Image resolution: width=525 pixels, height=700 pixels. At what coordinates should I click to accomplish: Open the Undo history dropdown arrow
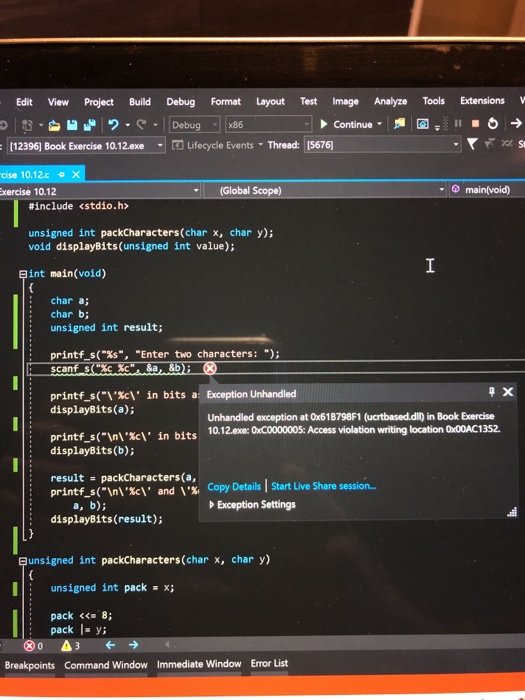(x=127, y=125)
